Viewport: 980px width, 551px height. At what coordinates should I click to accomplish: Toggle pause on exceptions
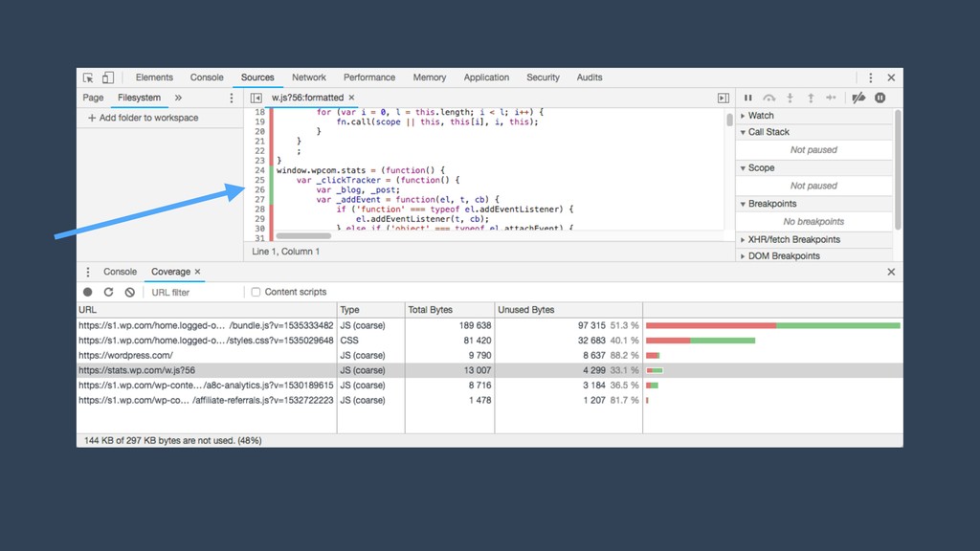(880, 98)
